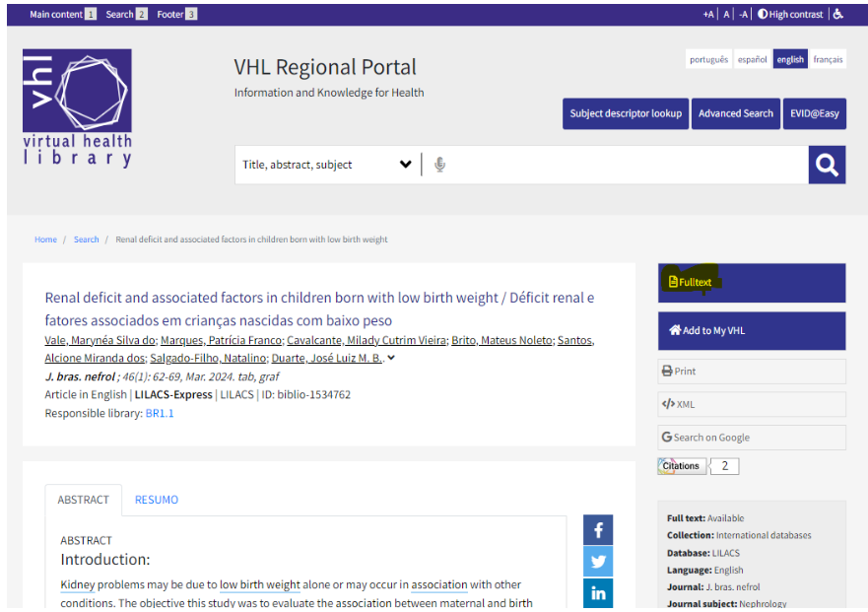The image size is (868, 612).
Task: Open the accessibility wheelchair icon
Action: pos(837,14)
